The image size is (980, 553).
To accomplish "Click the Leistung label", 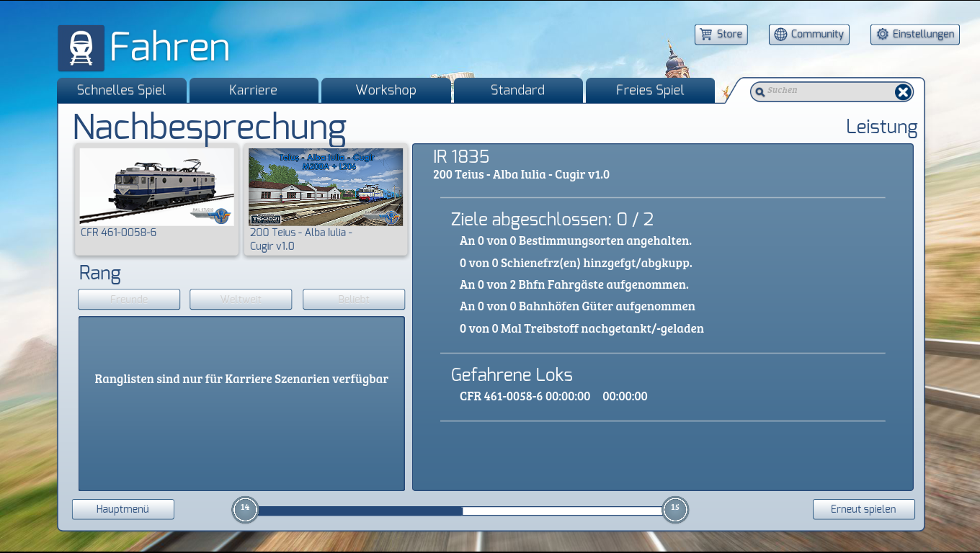I will point(881,127).
